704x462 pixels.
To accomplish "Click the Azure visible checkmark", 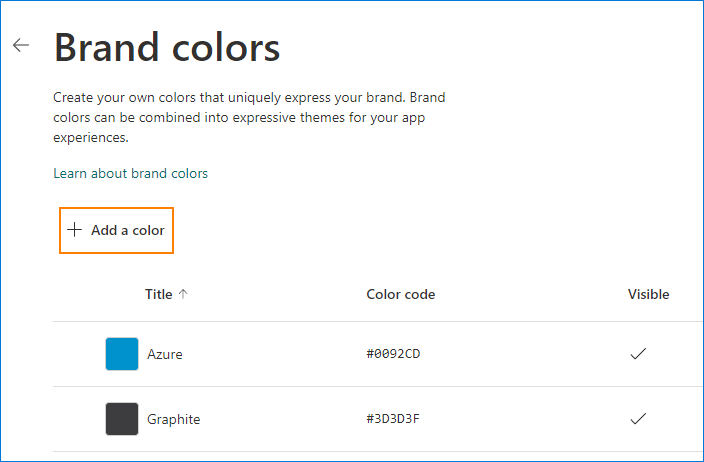I will tap(638, 354).
